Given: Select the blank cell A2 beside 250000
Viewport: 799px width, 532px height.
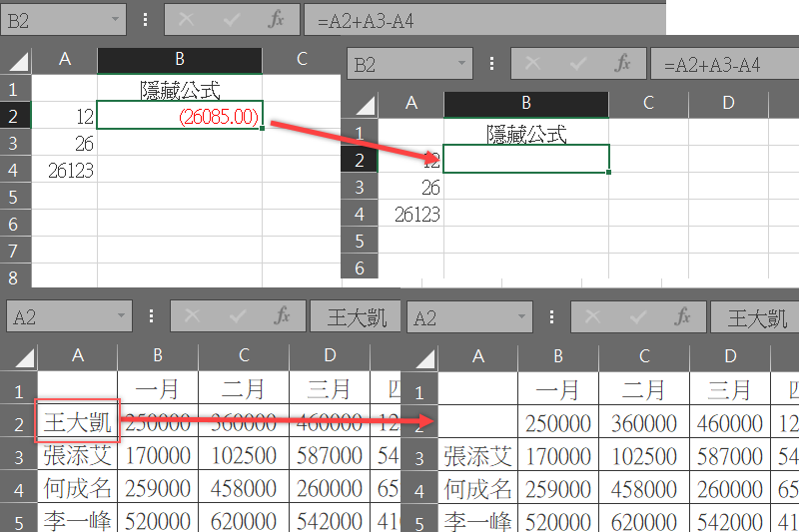Looking at the screenshot, I should (478, 422).
